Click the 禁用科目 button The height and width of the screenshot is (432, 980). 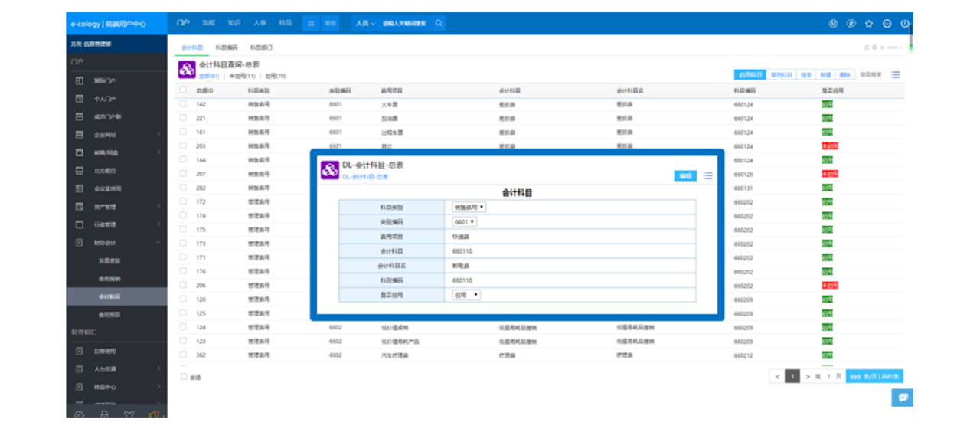click(782, 75)
